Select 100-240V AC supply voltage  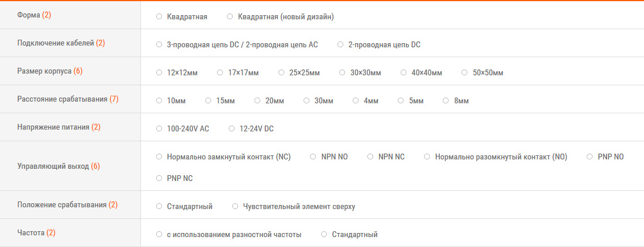pyautogui.click(x=159, y=128)
